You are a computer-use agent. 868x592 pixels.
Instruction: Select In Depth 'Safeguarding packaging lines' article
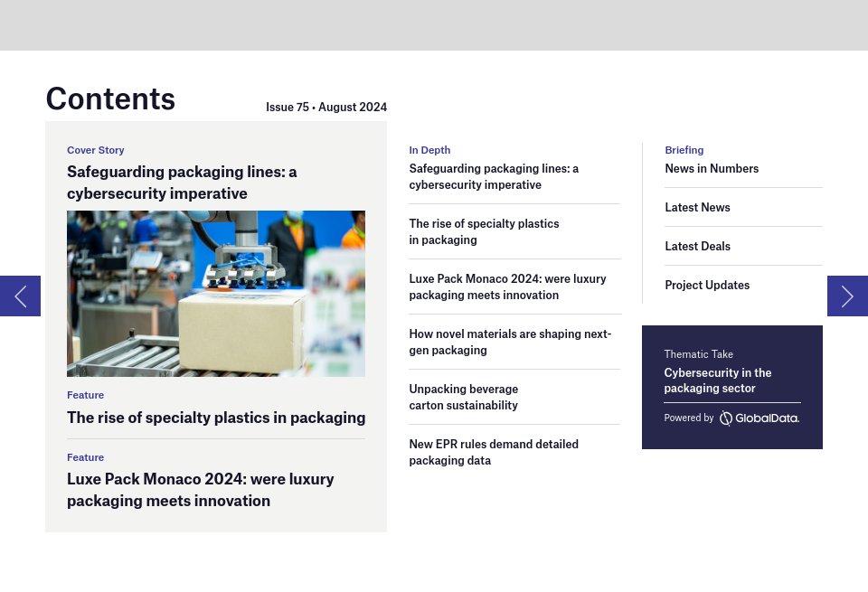coord(494,176)
